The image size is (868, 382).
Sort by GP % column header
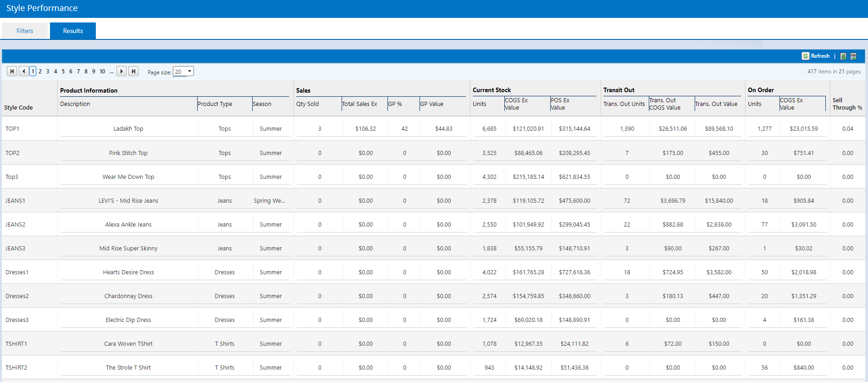pyautogui.click(x=395, y=104)
